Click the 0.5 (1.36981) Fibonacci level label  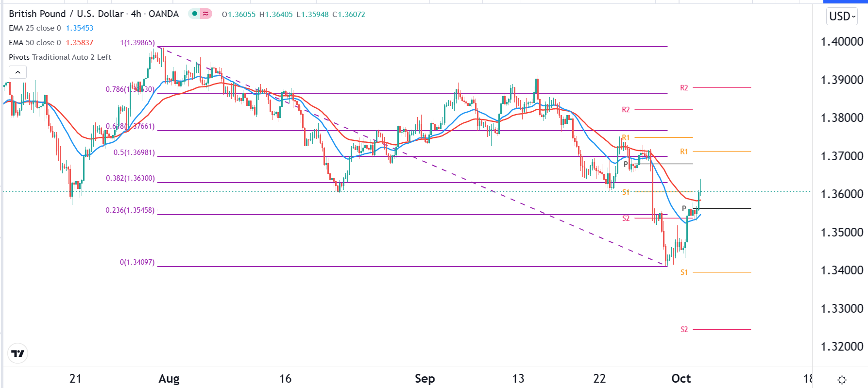pyautogui.click(x=134, y=152)
